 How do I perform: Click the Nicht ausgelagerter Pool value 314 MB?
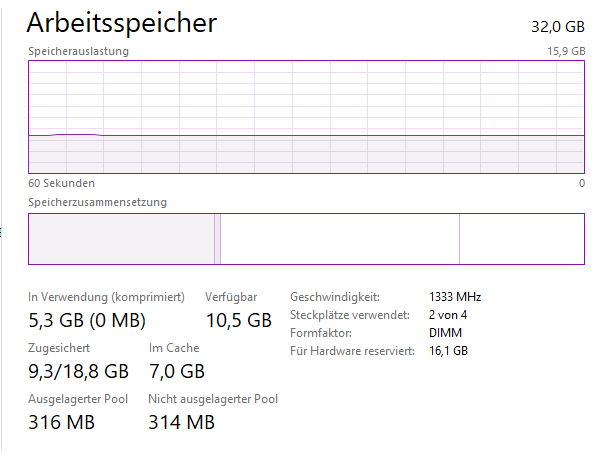pyautogui.click(x=181, y=422)
